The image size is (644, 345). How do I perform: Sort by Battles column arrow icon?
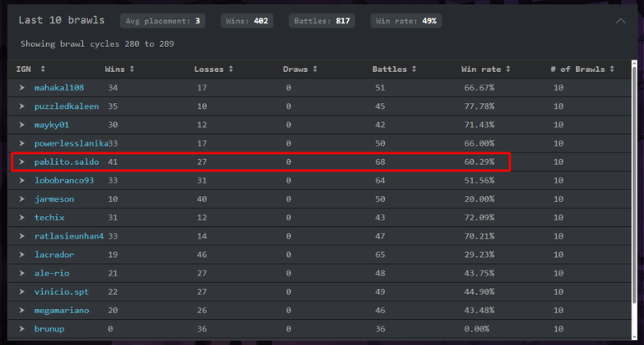pyautogui.click(x=414, y=69)
